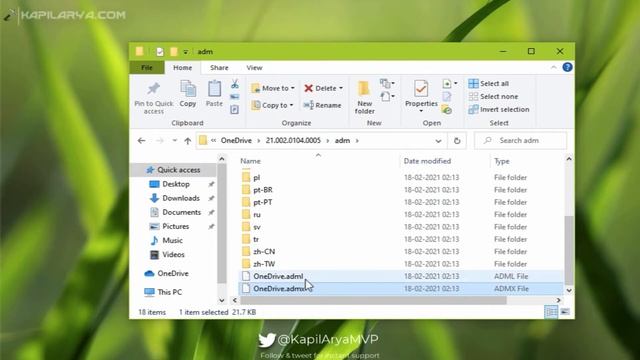
Task: Open Downloads in navigation pane
Action: 181,198
